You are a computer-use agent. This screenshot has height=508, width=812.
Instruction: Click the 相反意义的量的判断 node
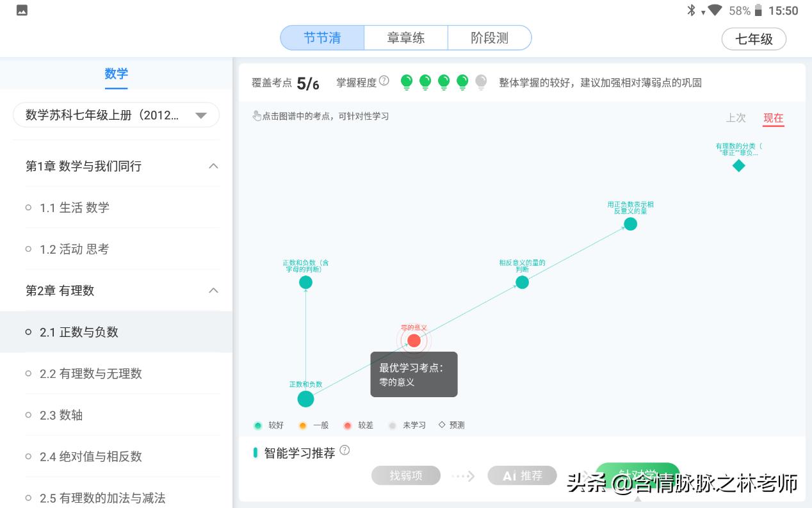pyautogui.click(x=522, y=281)
